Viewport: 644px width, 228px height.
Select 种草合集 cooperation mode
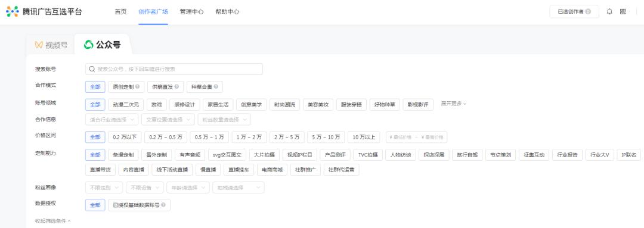205,87
